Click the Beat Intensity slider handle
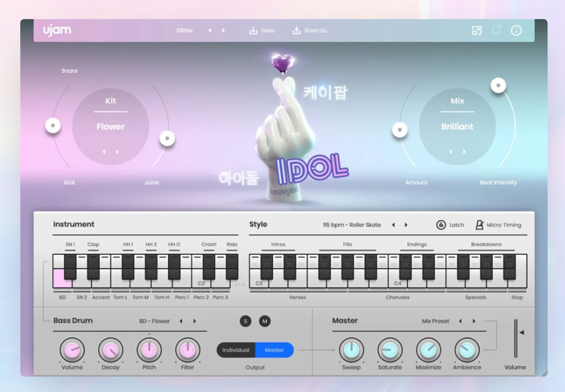565x392 pixels. (498, 85)
